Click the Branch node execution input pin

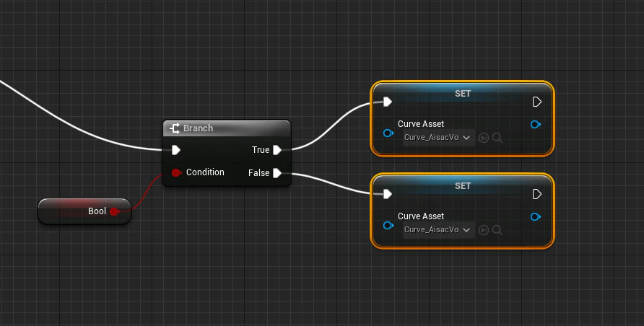point(176,150)
